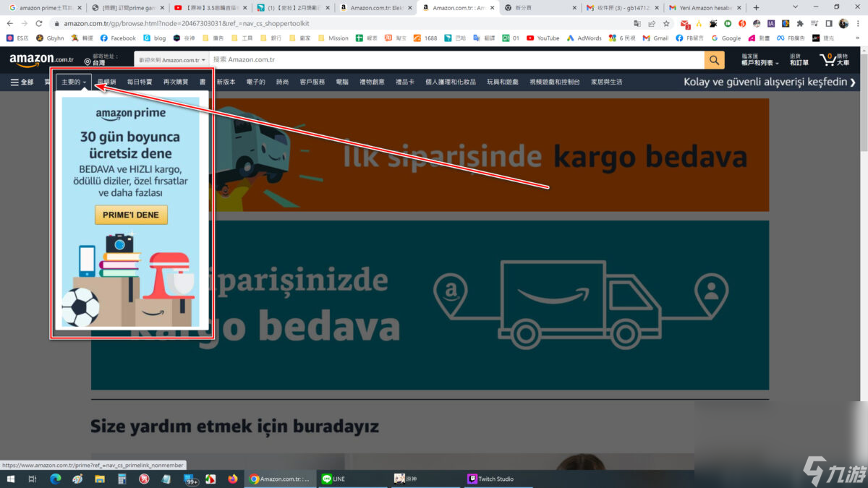Reload the page with refresh icon
868x488 pixels.
point(39,23)
